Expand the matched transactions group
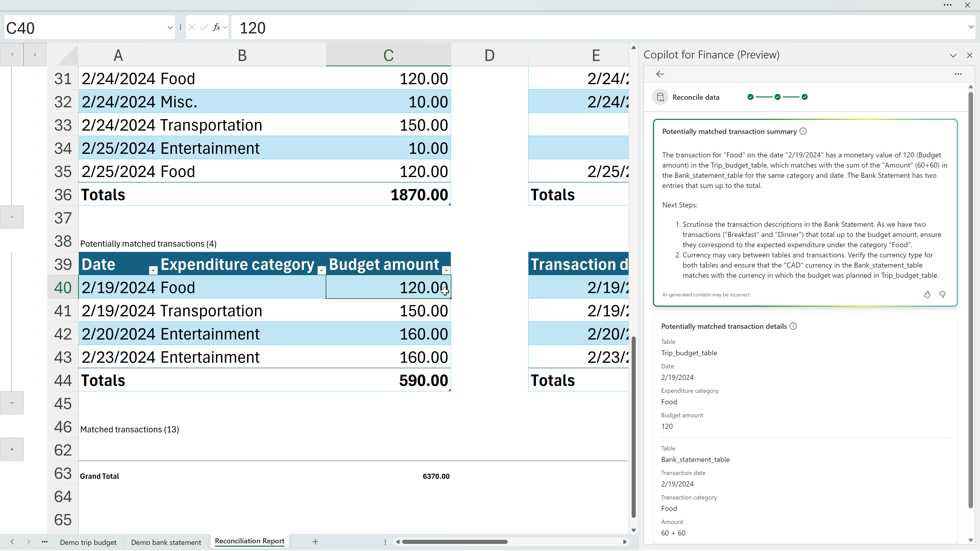 (12, 449)
